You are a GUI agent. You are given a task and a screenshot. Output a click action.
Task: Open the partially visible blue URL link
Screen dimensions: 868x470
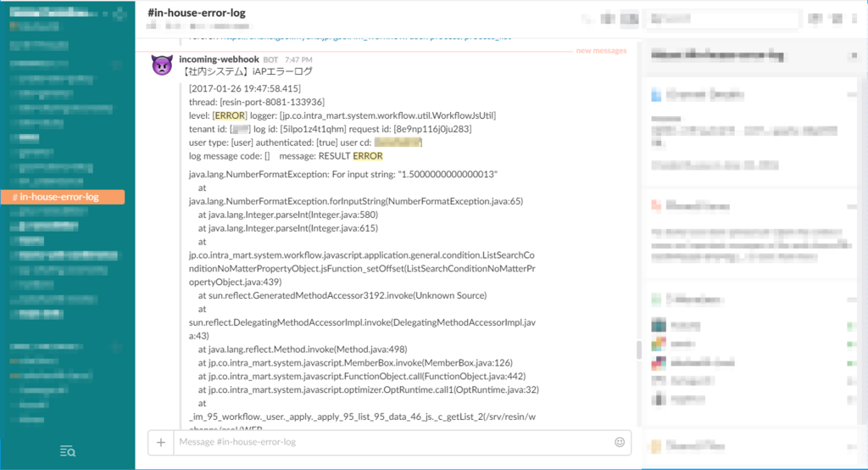tap(365, 37)
